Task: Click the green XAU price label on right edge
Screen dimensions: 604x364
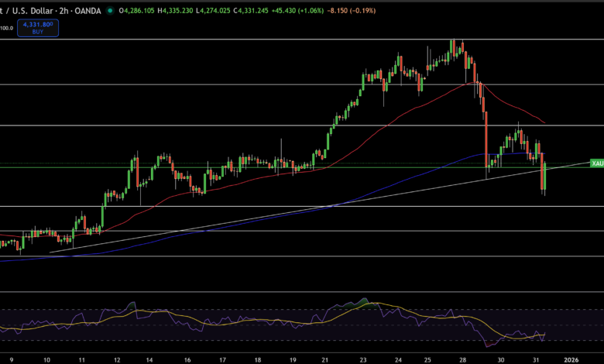Action: tap(596, 163)
